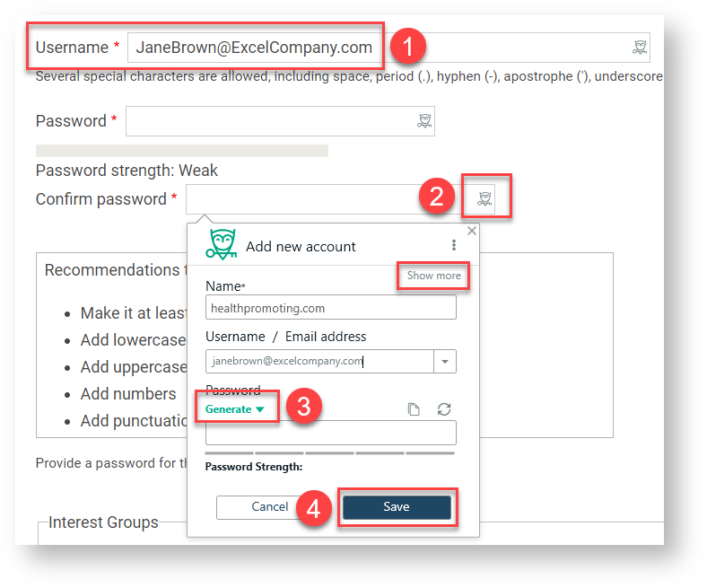Screen dimensions: 707x588
Task: Click owl icon beside Confirm password field
Action: 484,198
